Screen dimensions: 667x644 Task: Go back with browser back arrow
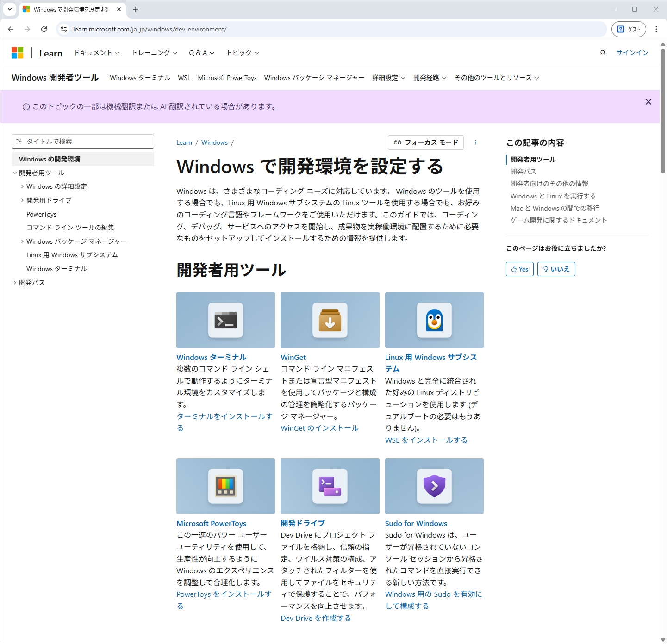[11, 29]
